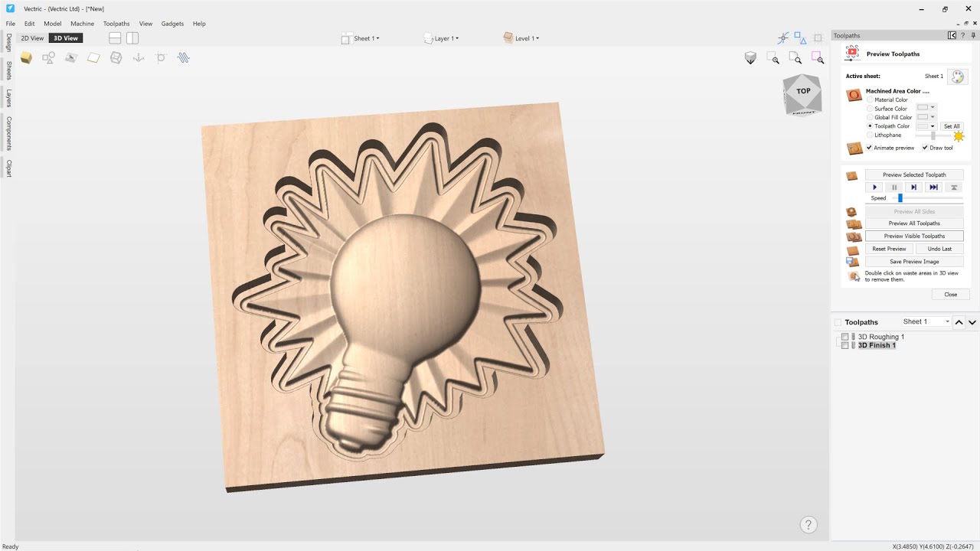
Task: Click the help question mark circle
Action: (x=808, y=524)
